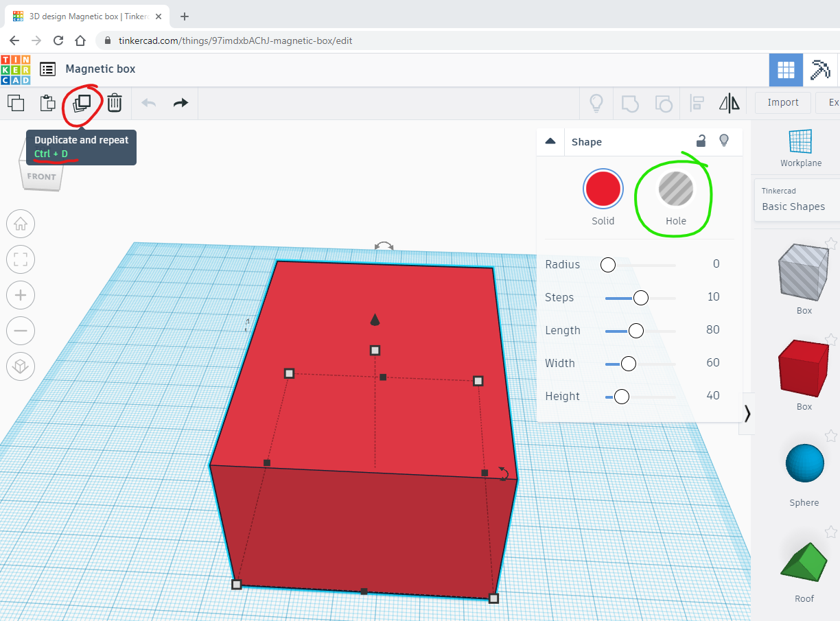Click the Width value 60
Screen dimensions: 840x621
tap(713, 363)
